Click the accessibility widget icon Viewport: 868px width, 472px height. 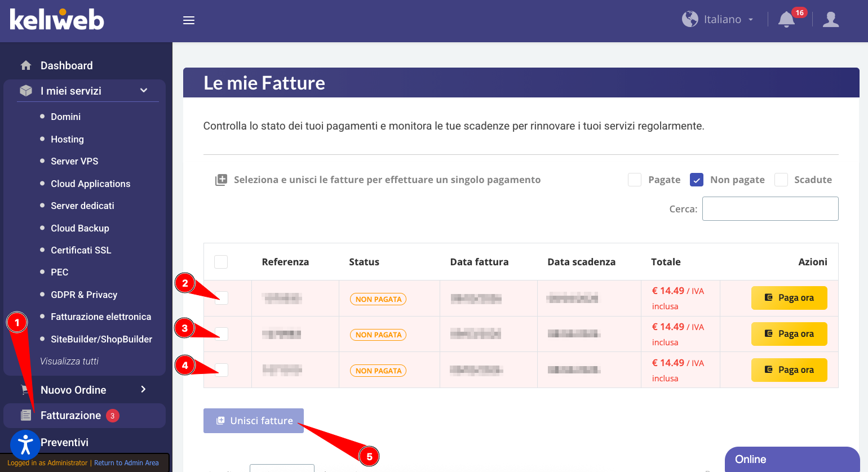pyautogui.click(x=25, y=444)
